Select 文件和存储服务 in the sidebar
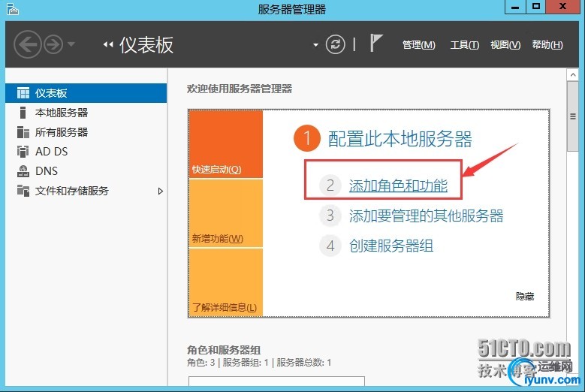The image size is (585, 392). 86,191
